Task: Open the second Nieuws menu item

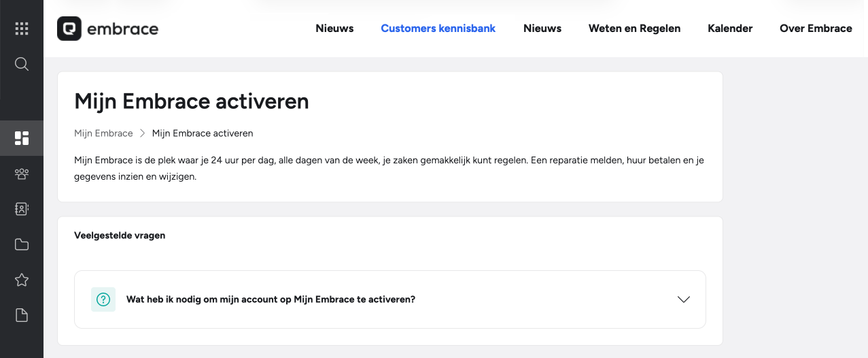Action: (x=542, y=29)
